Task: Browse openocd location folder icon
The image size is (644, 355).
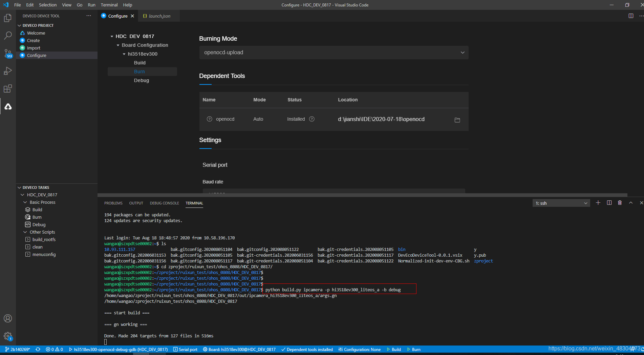Action: [457, 120]
